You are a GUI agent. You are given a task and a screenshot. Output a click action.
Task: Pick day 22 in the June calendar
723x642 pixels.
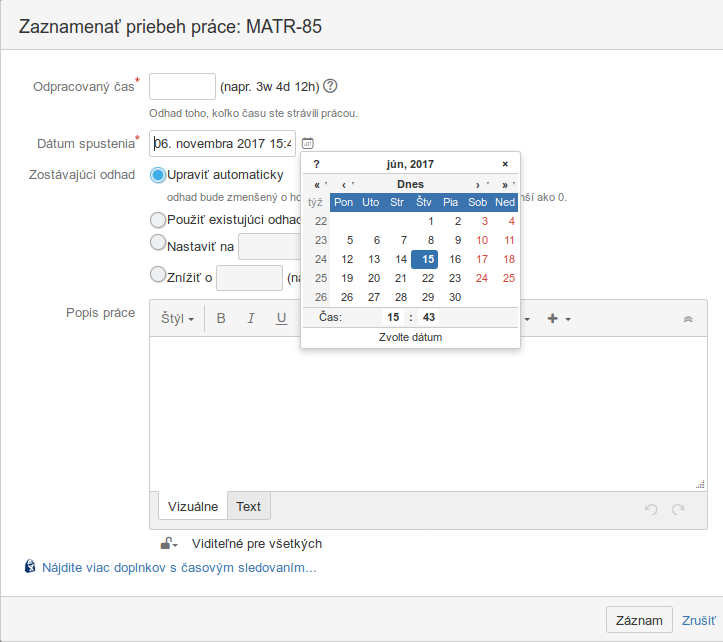tap(428, 278)
